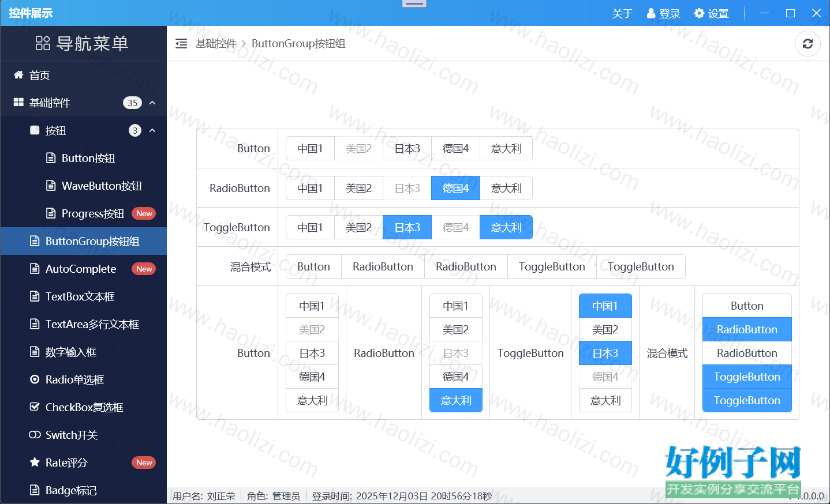
Task: Click the 35 badge on 基础控件
Action: [x=132, y=103]
